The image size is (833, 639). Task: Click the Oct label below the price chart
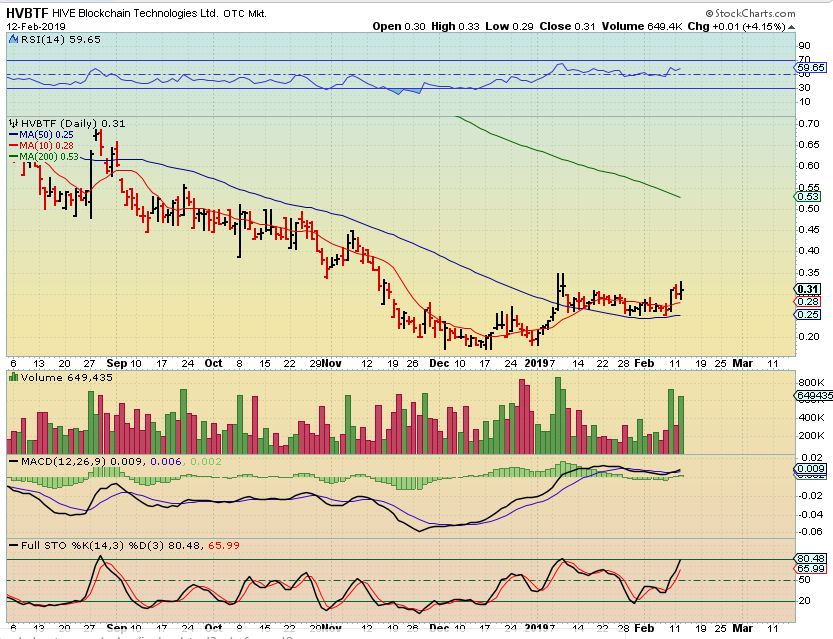pyautogui.click(x=214, y=363)
